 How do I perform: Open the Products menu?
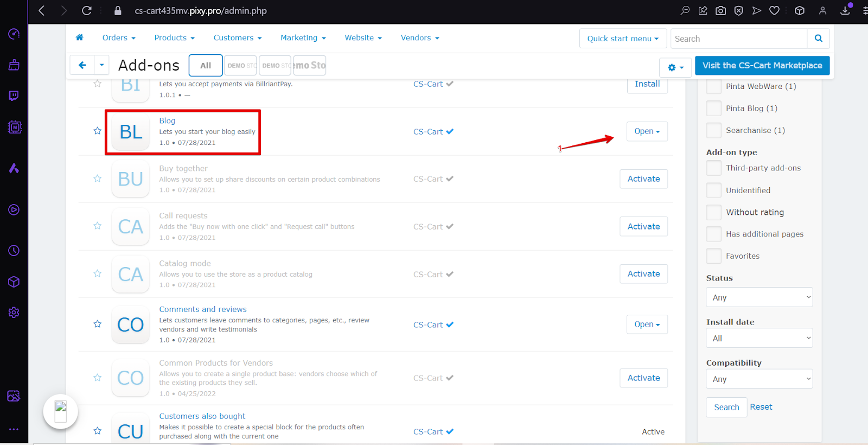pyautogui.click(x=174, y=37)
